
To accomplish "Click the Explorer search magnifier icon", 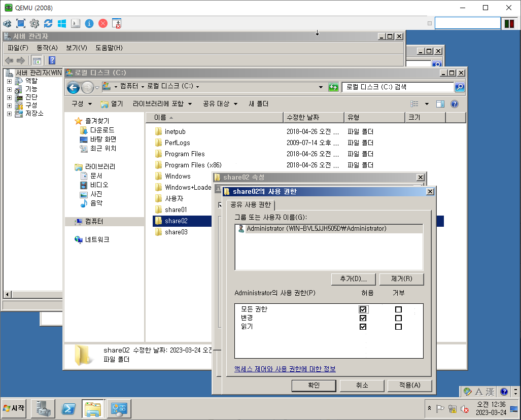I will tap(460, 87).
